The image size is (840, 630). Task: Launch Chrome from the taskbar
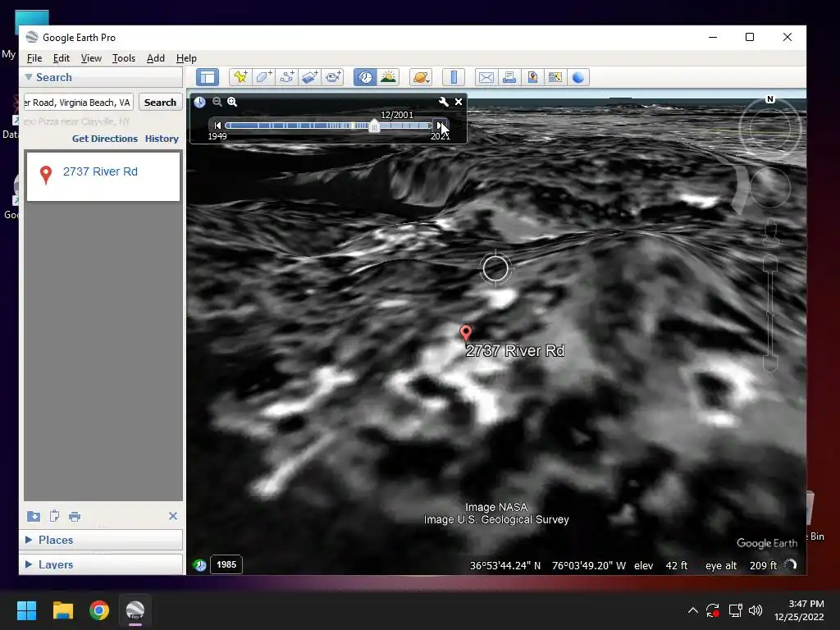(x=99, y=610)
